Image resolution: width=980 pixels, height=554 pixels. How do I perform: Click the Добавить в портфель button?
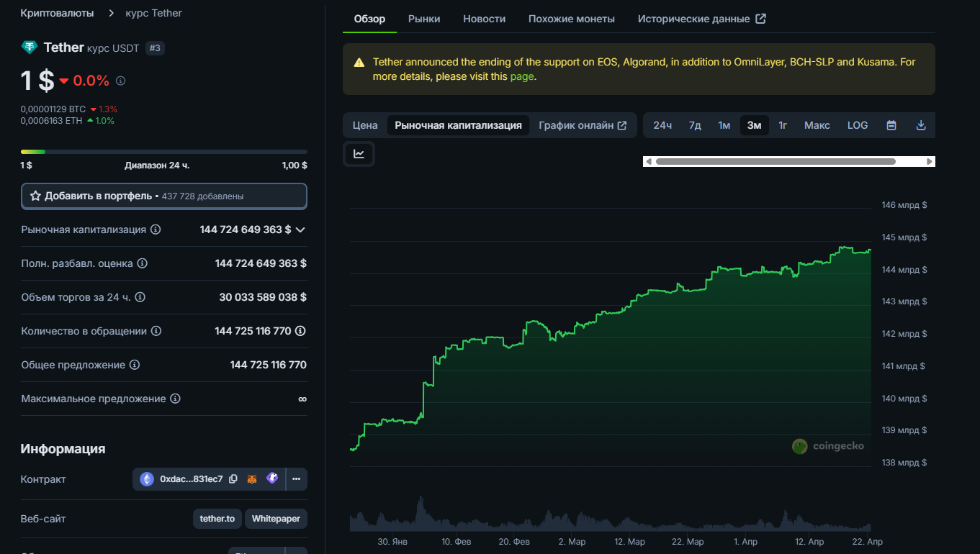(164, 196)
